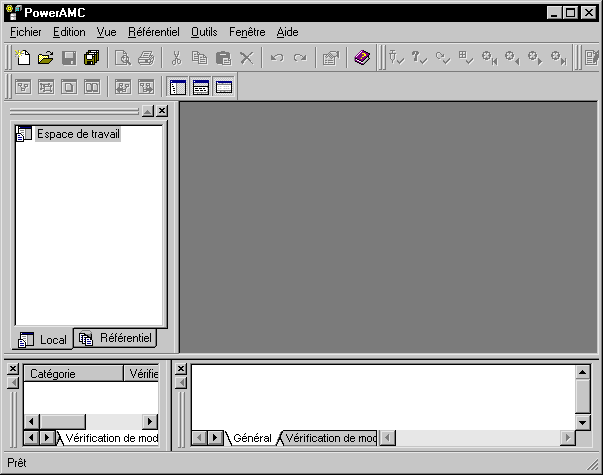Collapse output panel with left arrow button
Image resolution: width=603 pixels, height=475 pixels.
click(x=181, y=383)
